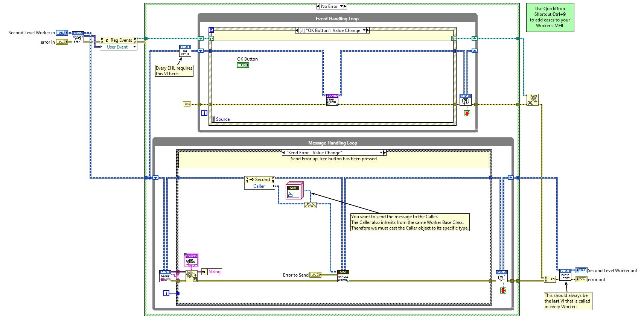Open the No Error case selector dropdown

[342, 6]
